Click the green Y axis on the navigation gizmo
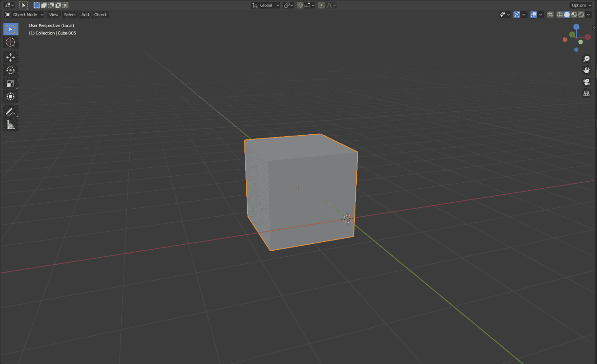Image resolution: width=597 pixels, height=364 pixels. point(572,34)
